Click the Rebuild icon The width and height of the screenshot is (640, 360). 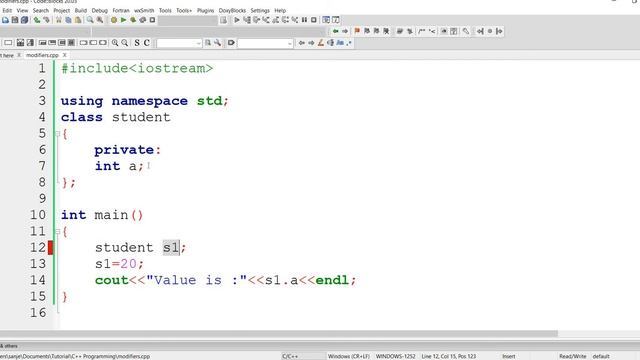142,20
